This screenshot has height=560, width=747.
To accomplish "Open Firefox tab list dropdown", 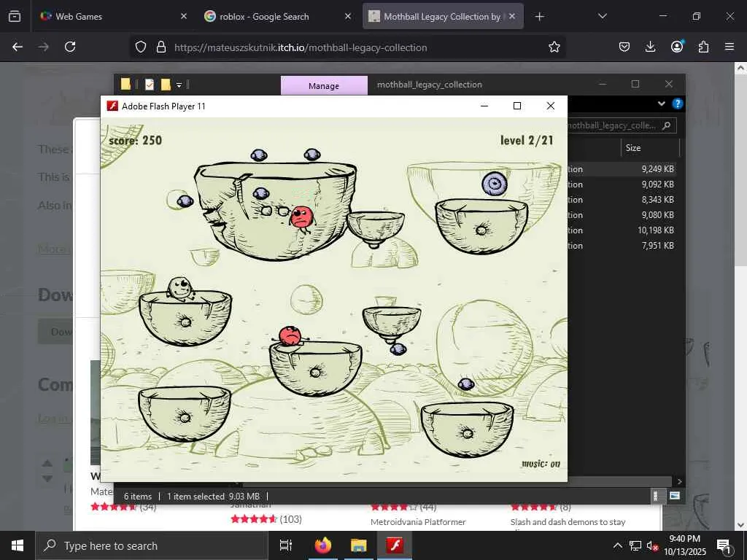I will 602,16.
